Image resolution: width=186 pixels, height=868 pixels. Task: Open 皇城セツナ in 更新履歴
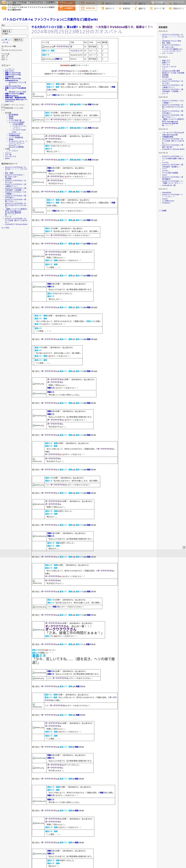[x=166, y=63]
